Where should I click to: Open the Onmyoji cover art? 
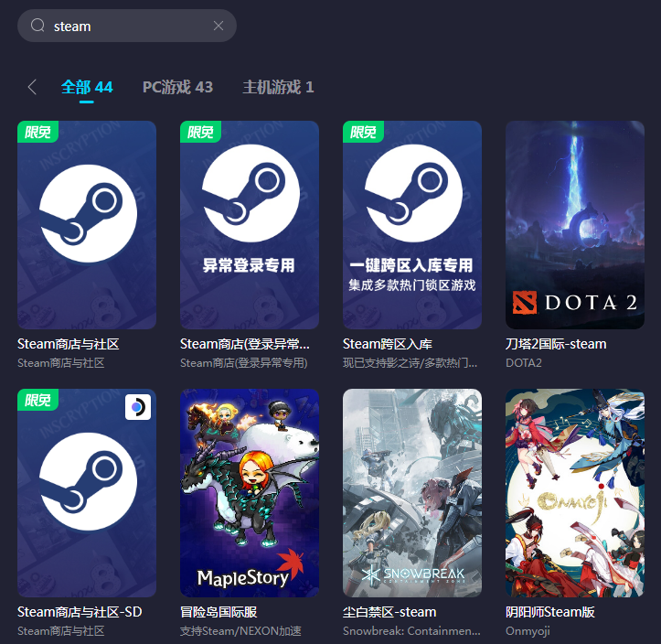(x=575, y=492)
